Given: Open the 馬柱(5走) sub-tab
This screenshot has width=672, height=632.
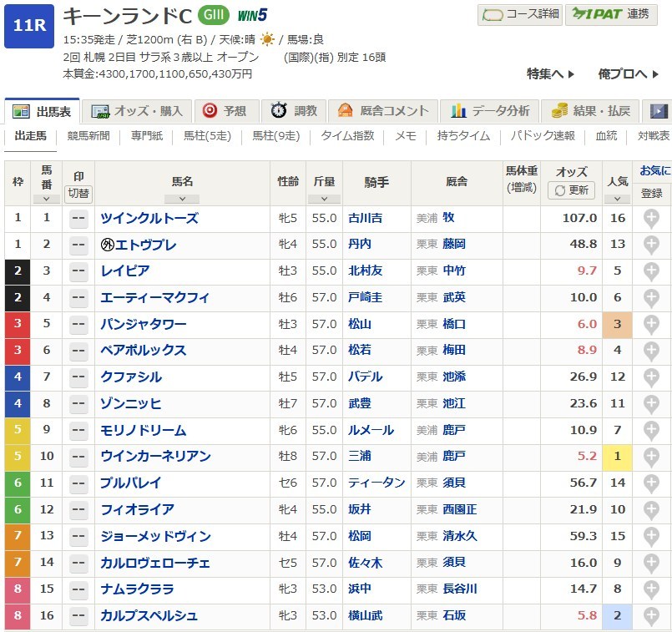Looking at the screenshot, I should point(207,136).
